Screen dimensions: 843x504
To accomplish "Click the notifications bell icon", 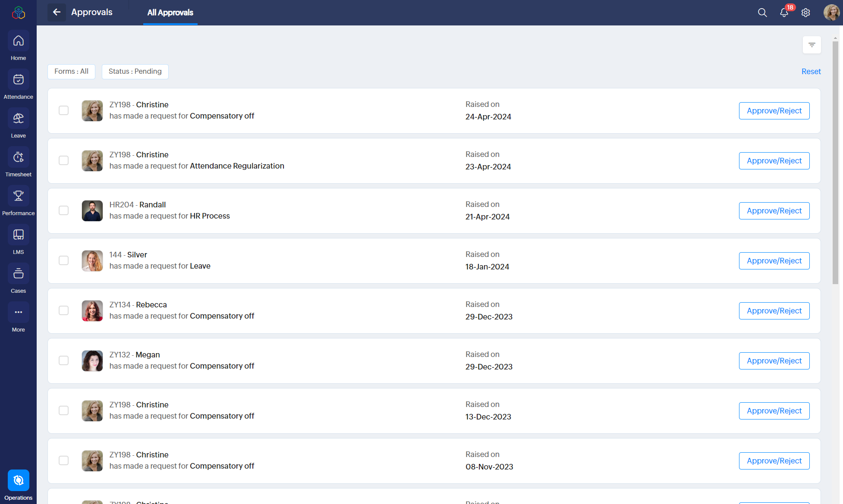I will point(784,13).
